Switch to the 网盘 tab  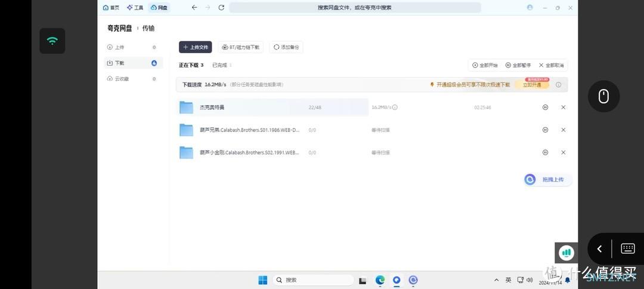point(159,7)
